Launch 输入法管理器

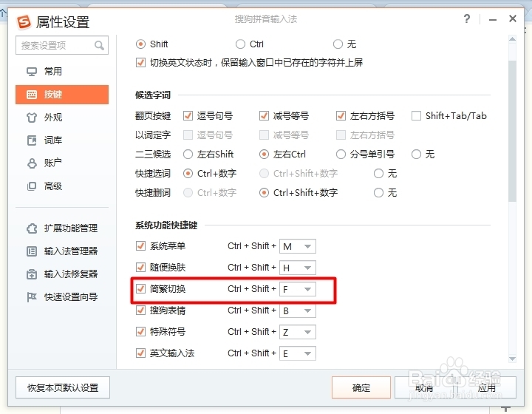(62, 251)
